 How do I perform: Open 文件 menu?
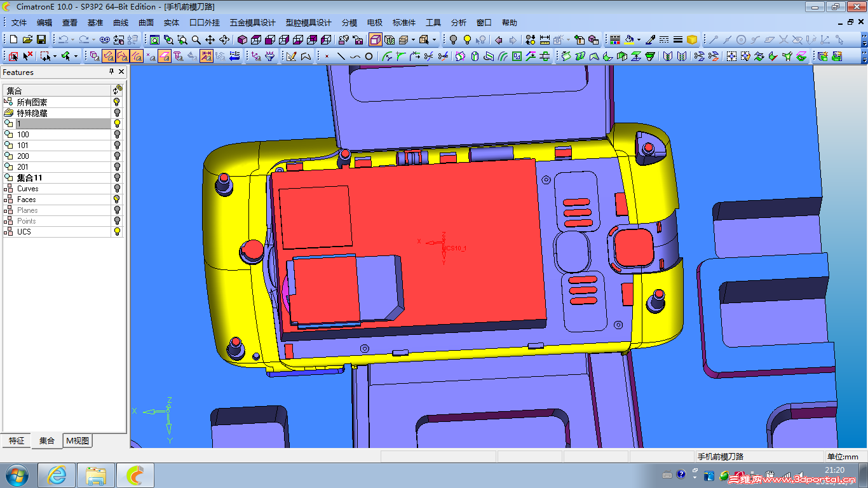coord(19,23)
